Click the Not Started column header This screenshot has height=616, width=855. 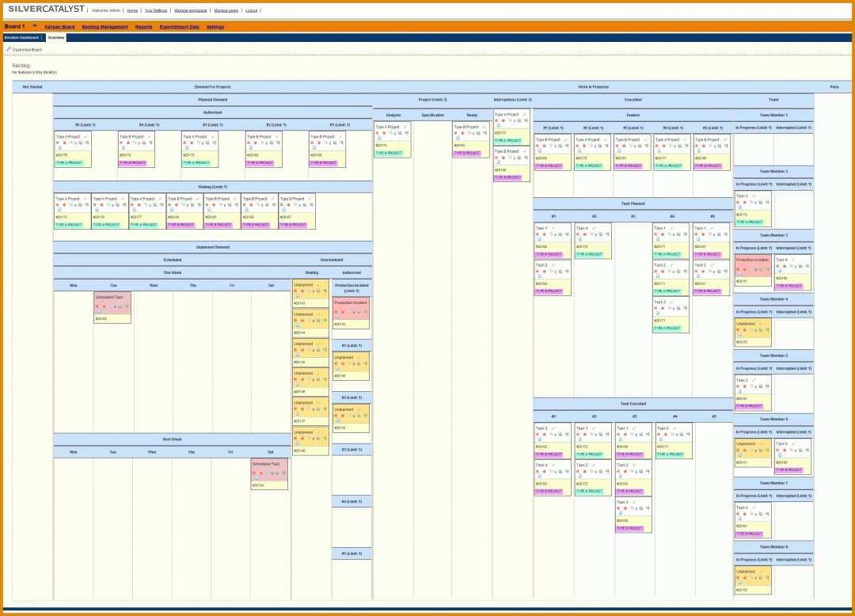tap(32, 87)
